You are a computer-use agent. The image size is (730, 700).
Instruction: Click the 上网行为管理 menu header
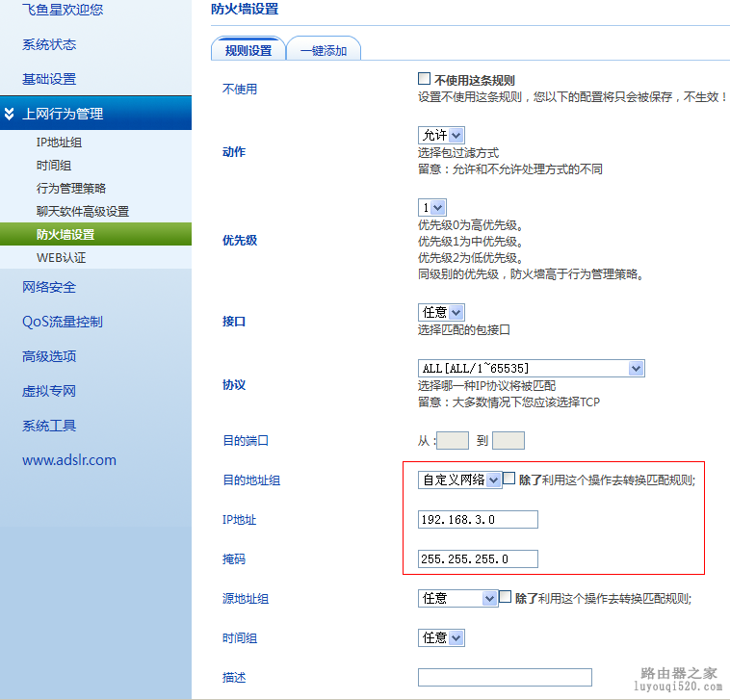point(95,113)
